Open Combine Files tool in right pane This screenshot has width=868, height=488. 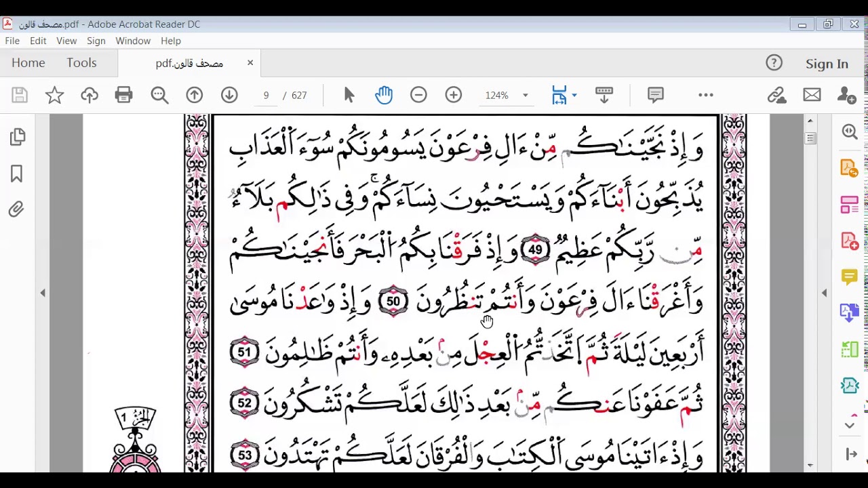tap(850, 312)
